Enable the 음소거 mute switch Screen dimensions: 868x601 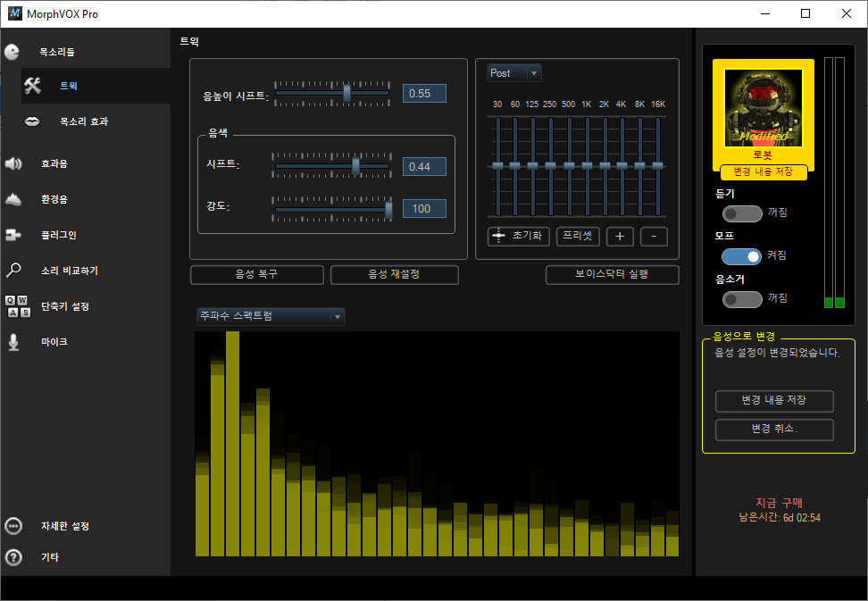tap(741, 298)
